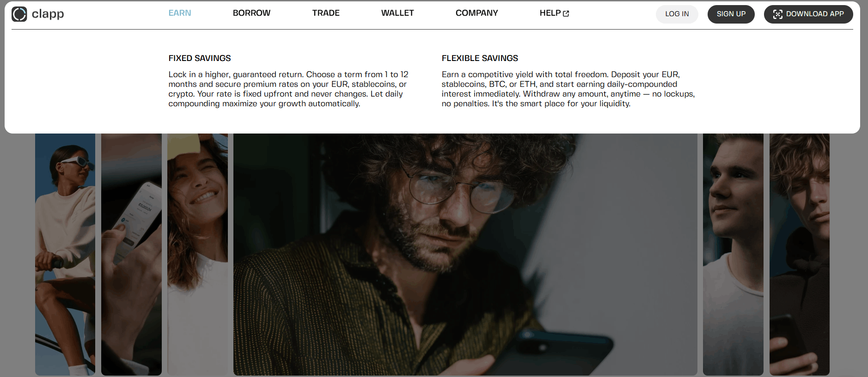The width and height of the screenshot is (868, 377).
Task: Expand the TRADE navigation menu
Action: tap(326, 13)
